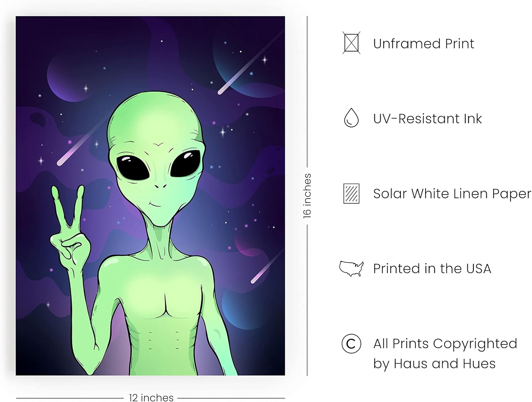The width and height of the screenshot is (532, 402).
Task: Click the "12 inches" width label
Action: click(x=151, y=398)
